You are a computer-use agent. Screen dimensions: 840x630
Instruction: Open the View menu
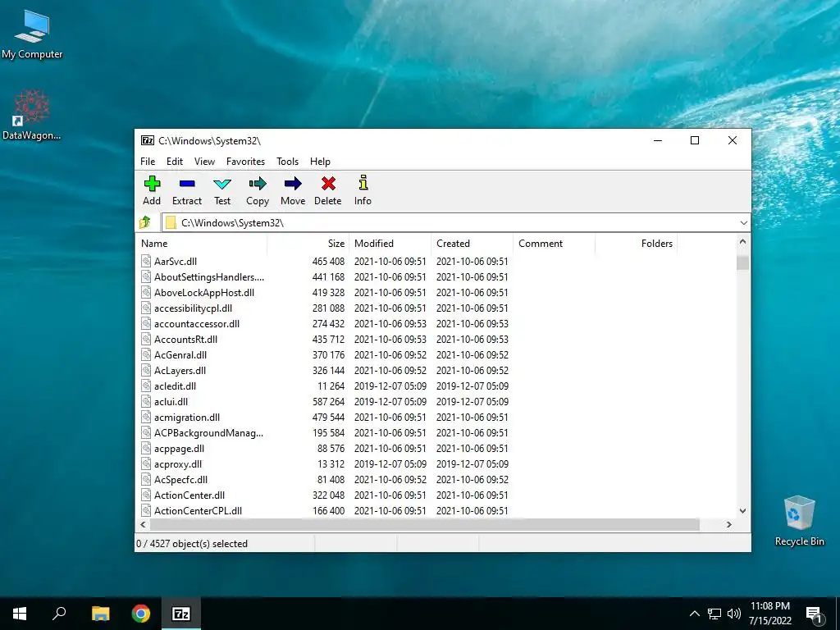(204, 162)
